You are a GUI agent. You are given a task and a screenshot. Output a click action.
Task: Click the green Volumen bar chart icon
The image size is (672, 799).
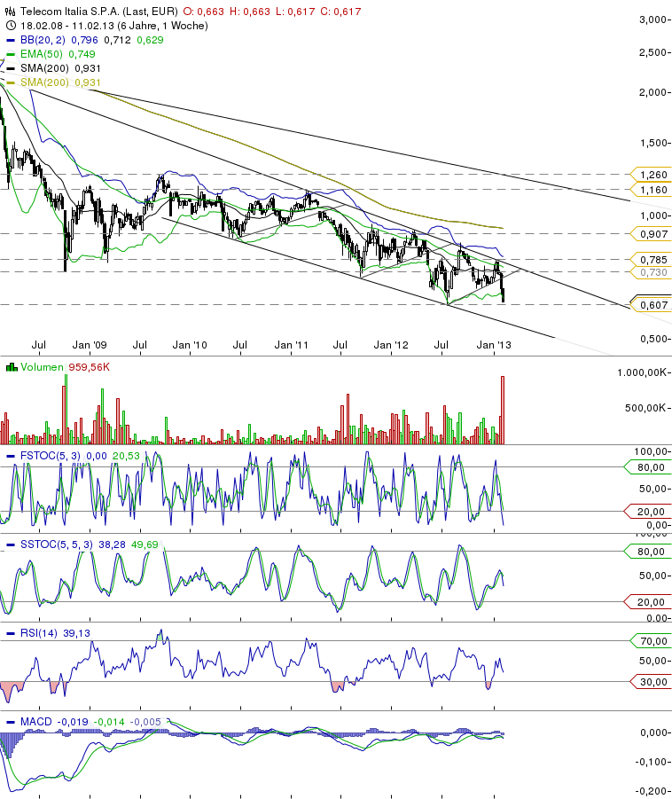(11, 368)
